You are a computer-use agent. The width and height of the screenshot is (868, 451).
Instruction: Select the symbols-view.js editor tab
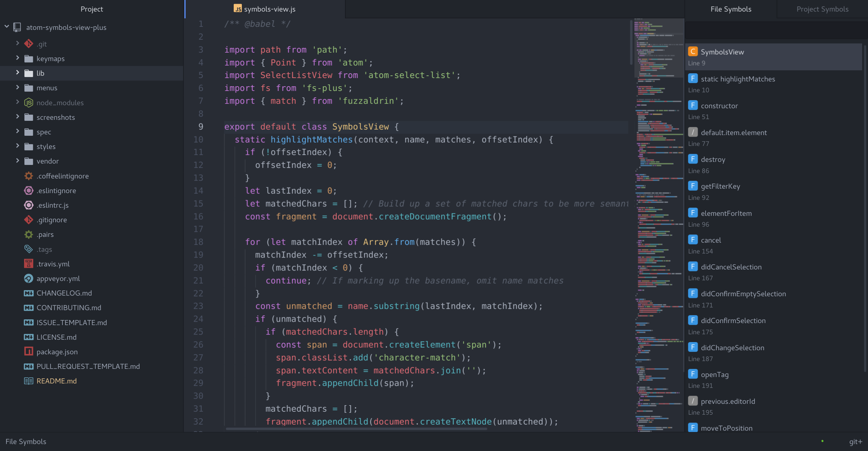[265, 9]
